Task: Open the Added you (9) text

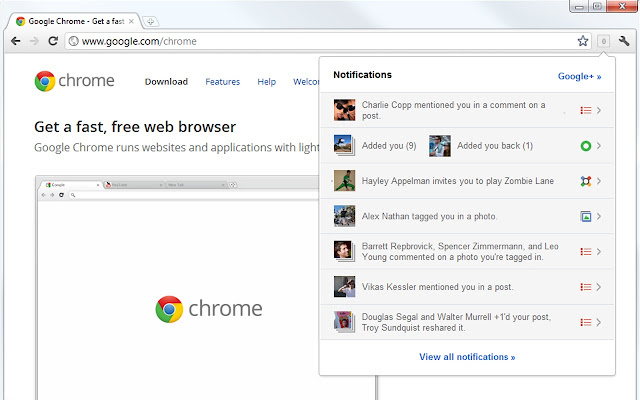Action: click(x=389, y=146)
